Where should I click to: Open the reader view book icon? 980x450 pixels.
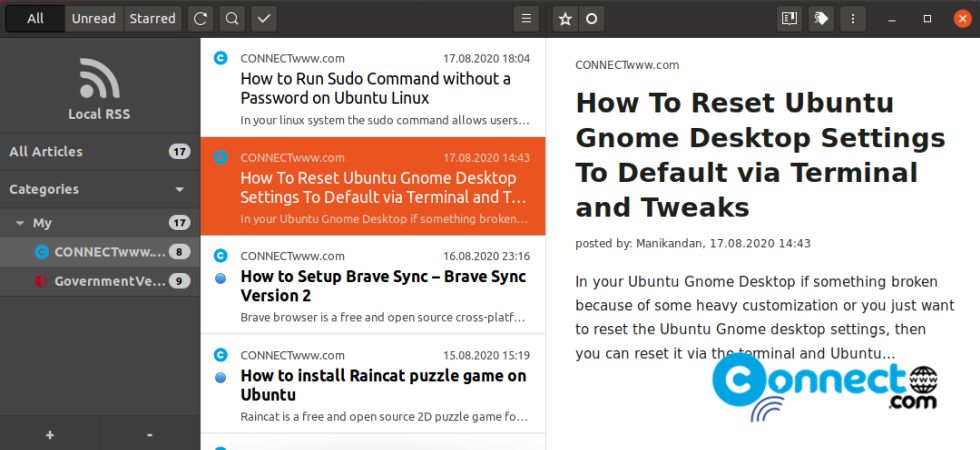point(789,19)
